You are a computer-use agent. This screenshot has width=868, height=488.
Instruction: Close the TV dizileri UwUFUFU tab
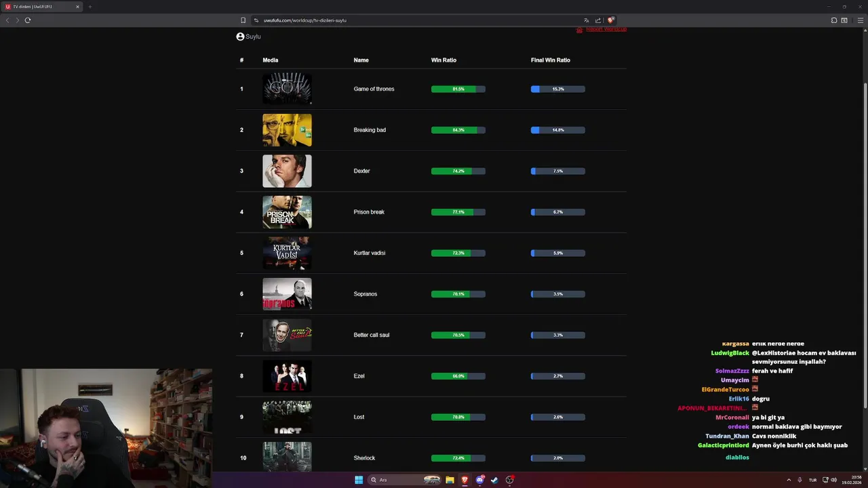[x=77, y=7]
